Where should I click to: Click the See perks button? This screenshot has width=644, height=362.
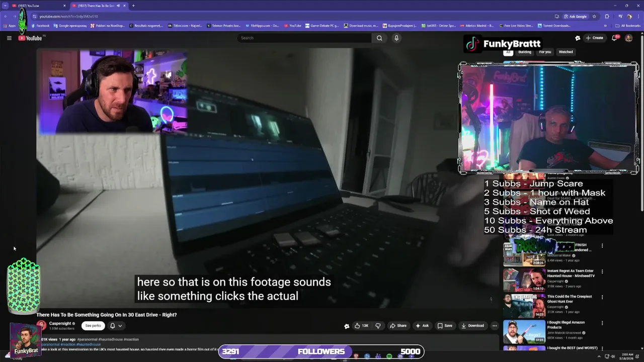point(93,326)
